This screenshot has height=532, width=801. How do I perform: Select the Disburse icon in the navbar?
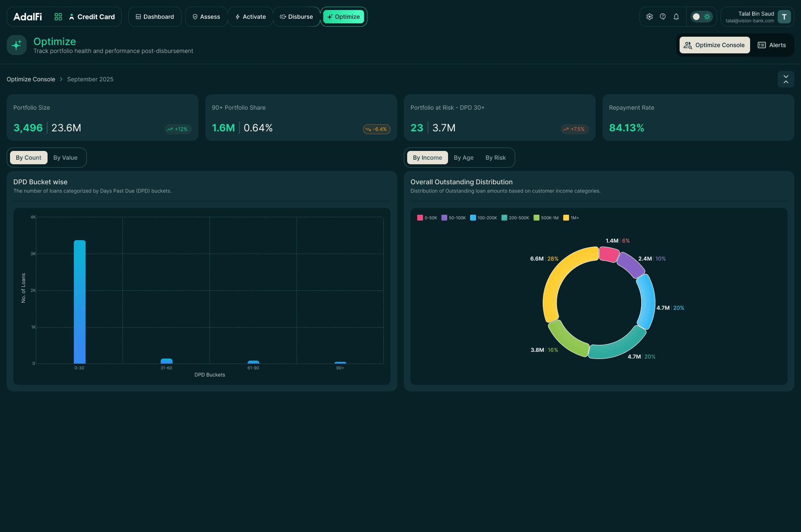pyautogui.click(x=284, y=17)
